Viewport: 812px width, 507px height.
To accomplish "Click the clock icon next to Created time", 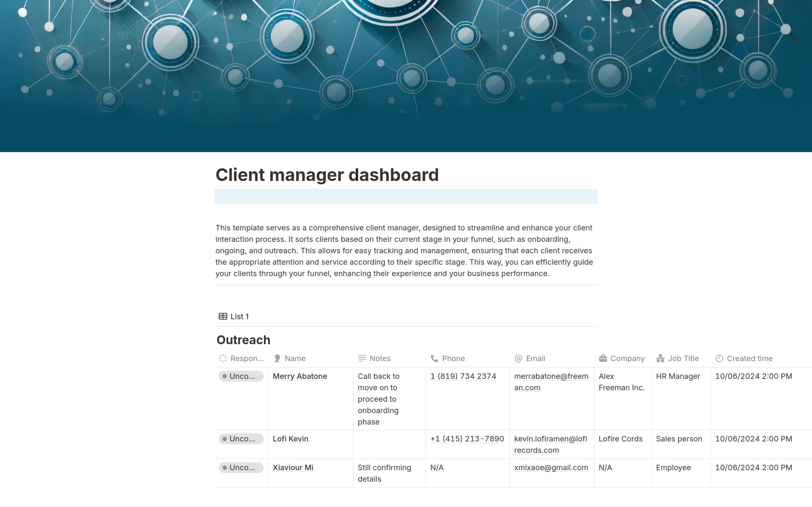I will 719,358.
